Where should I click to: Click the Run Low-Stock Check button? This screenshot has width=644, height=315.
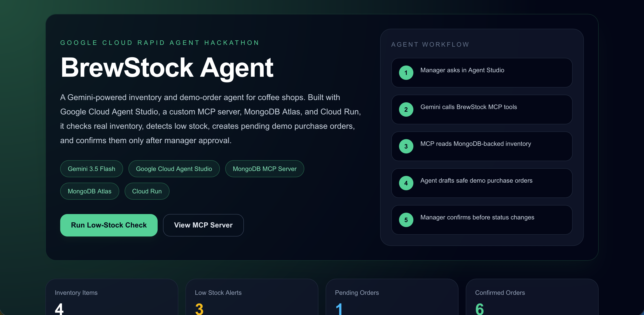[109, 225]
